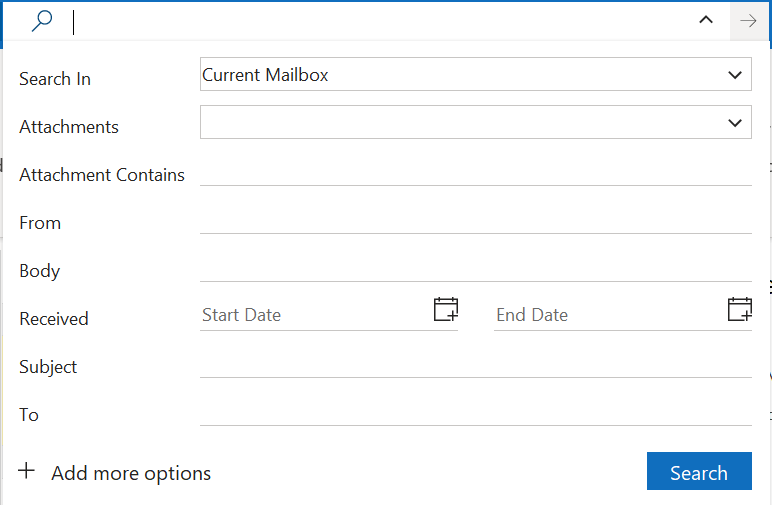The height and width of the screenshot is (505, 772).
Task: Collapse the advanced search panel chevron
Action: 706,21
